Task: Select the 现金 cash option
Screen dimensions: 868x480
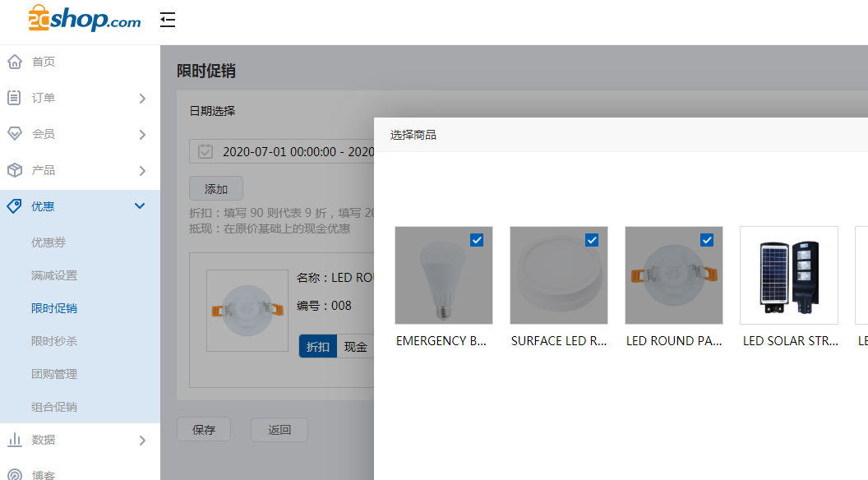Action: pos(355,347)
